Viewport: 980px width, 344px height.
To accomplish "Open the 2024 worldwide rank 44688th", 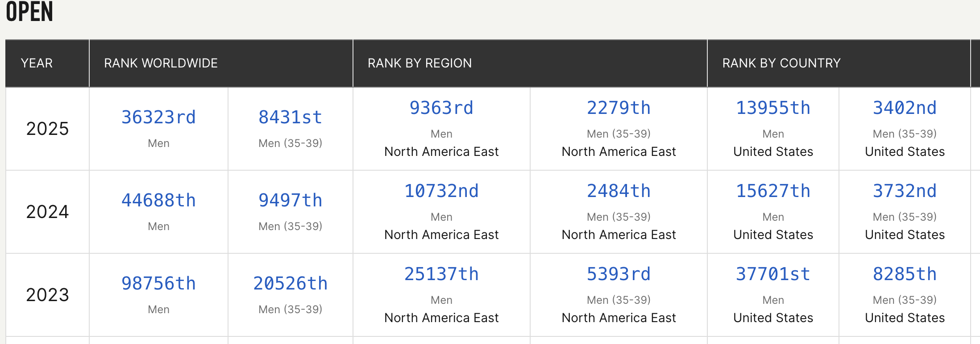I will click(x=158, y=201).
